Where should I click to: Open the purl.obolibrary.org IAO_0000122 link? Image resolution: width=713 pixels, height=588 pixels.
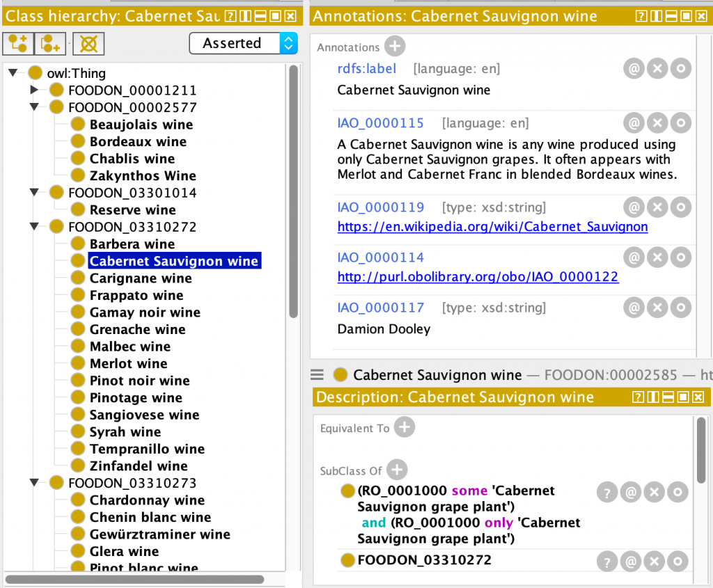pos(478,276)
